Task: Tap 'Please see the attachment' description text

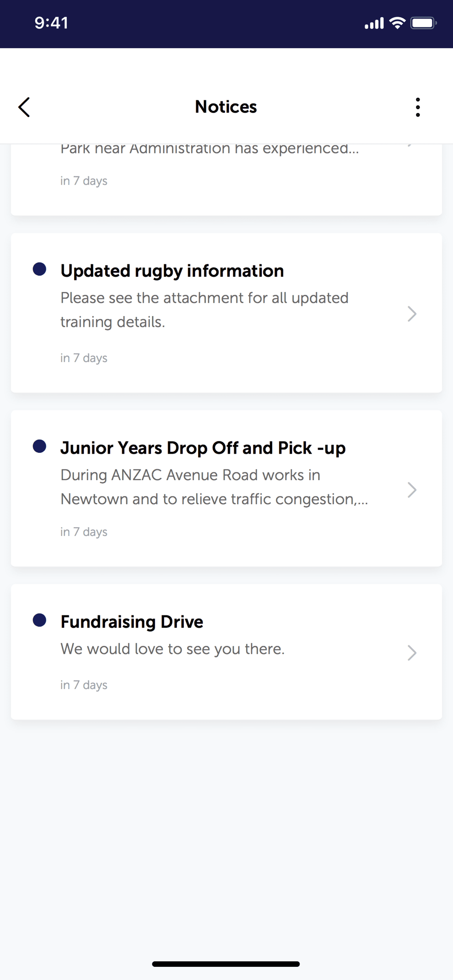Action: [x=204, y=310]
